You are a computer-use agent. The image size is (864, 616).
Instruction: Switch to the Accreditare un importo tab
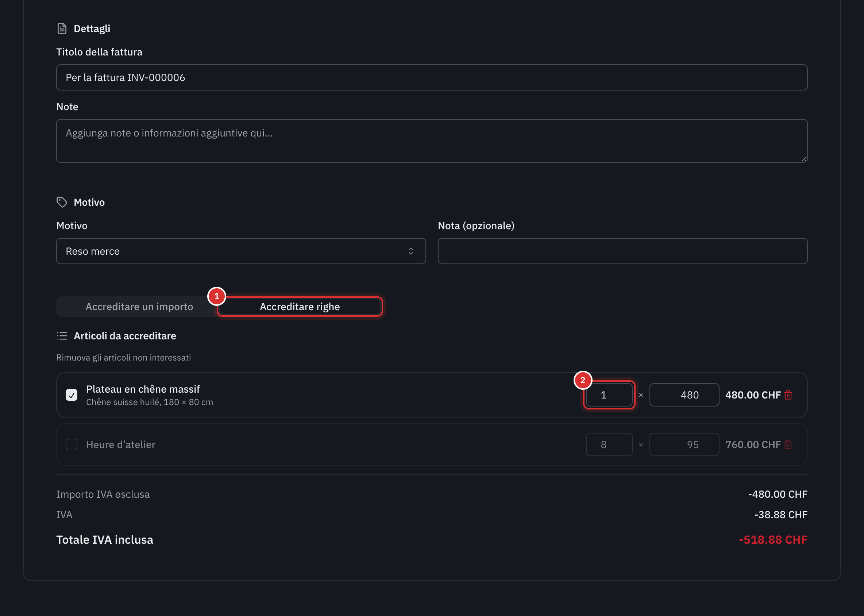(139, 307)
